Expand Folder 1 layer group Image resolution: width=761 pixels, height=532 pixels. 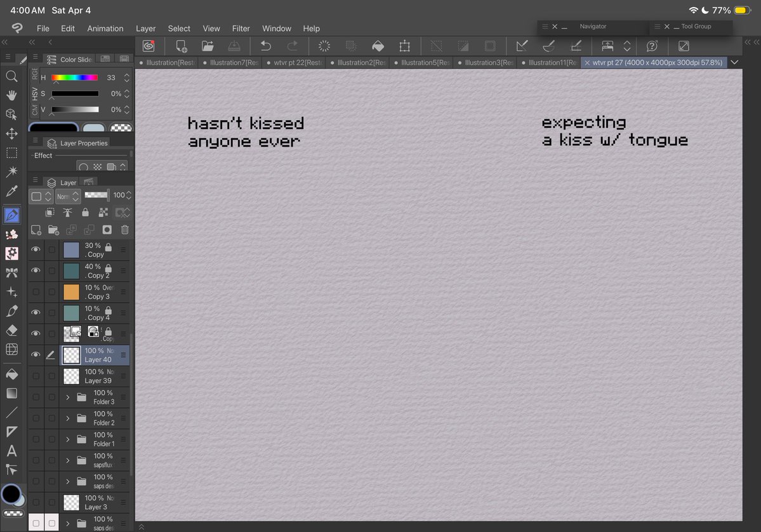[x=67, y=439]
